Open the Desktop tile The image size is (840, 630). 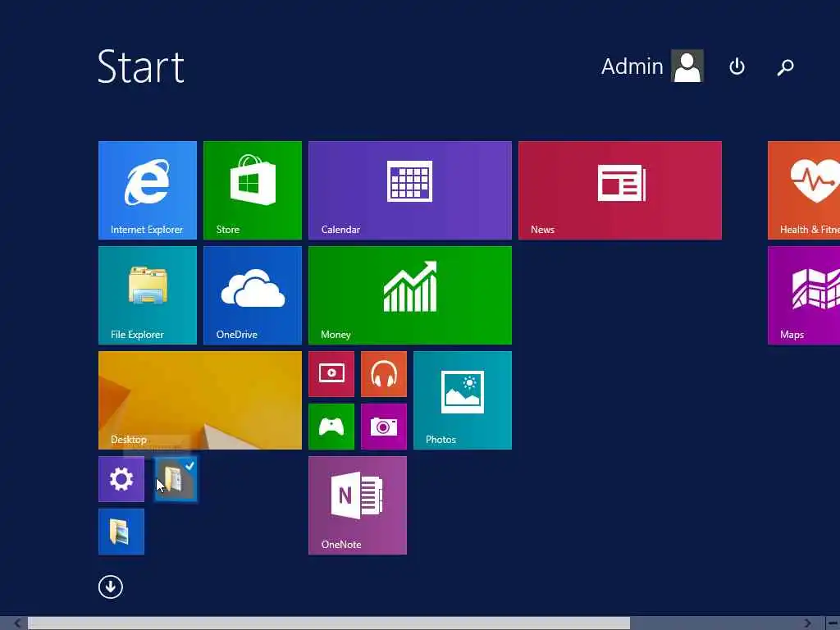(200, 400)
